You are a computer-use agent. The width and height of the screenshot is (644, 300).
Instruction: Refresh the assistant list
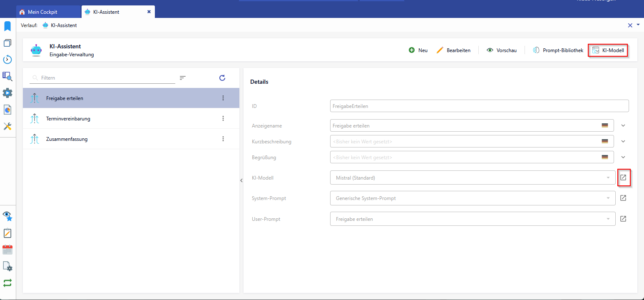[x=222, y=78]
